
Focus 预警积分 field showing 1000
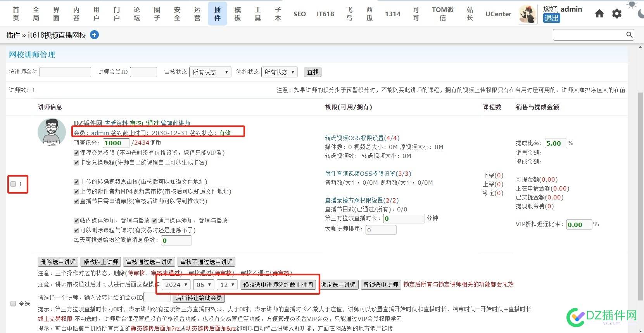116,143
